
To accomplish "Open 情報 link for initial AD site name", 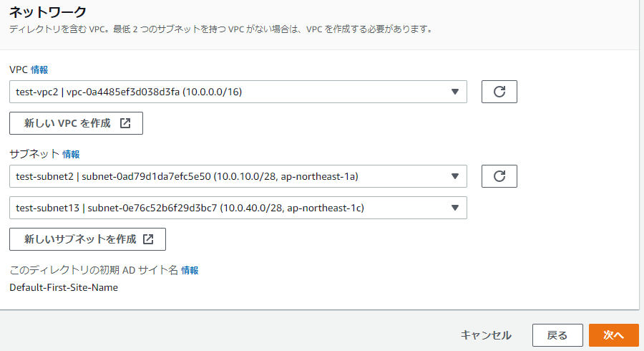I will point(190,270).
